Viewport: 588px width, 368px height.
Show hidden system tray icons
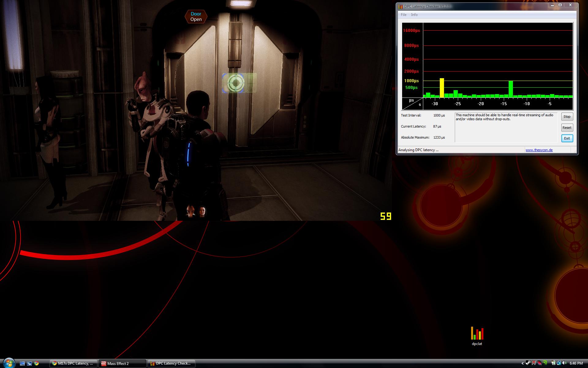click(522, 363)
